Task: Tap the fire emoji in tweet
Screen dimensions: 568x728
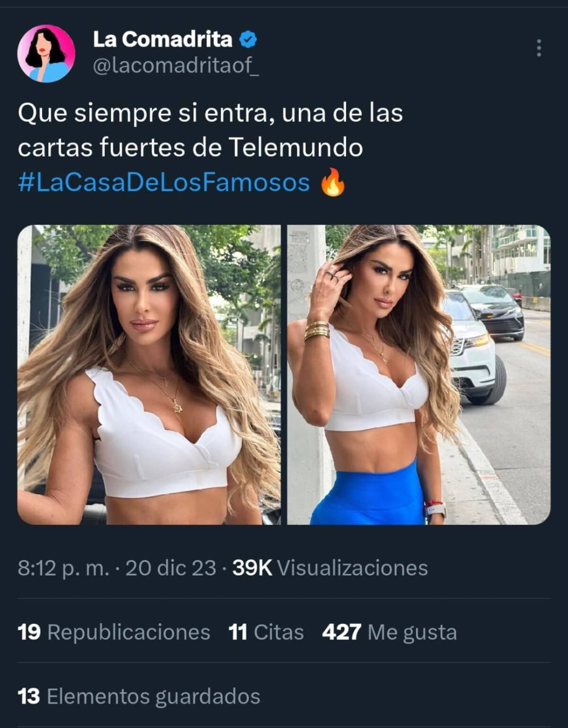Action: [x=333, y=182]
